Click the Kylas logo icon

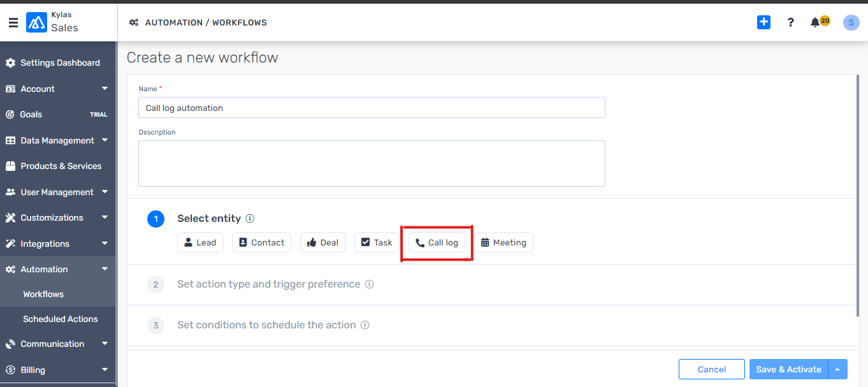[x=36, y=22]
